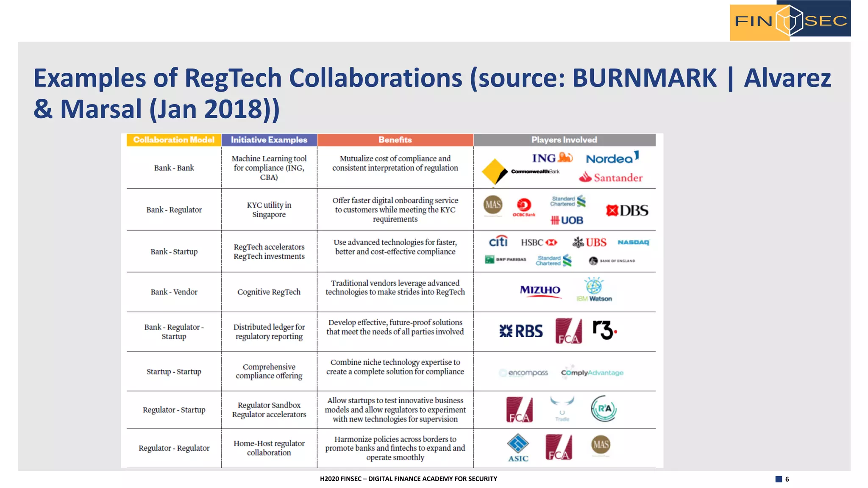Click 'KYC utility in Singapore' cell
Screen dimensions: 868x488
click(269, 210)
